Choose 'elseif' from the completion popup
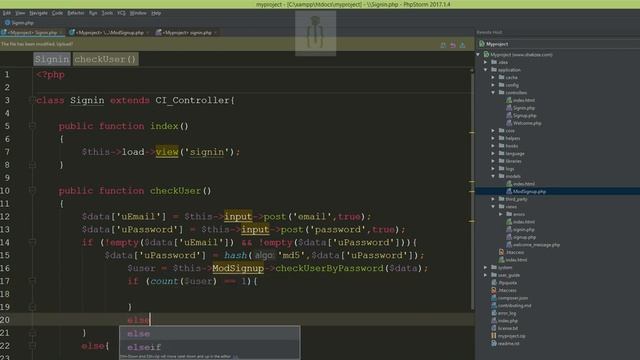This screenshot has height=360, width=640. [210, 347]
